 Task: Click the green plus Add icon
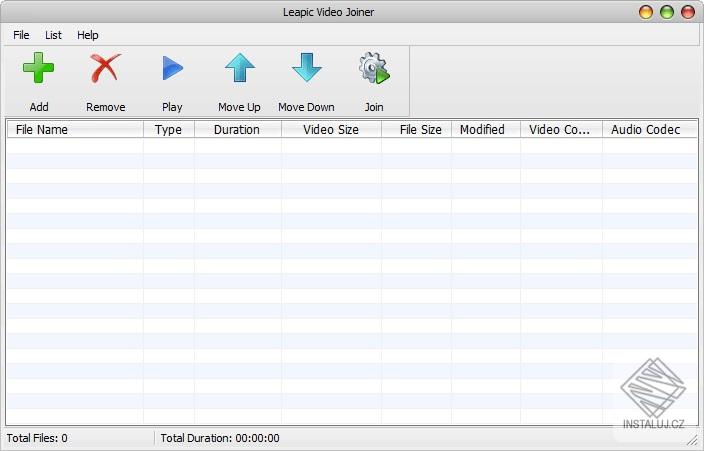click(39, 68)
